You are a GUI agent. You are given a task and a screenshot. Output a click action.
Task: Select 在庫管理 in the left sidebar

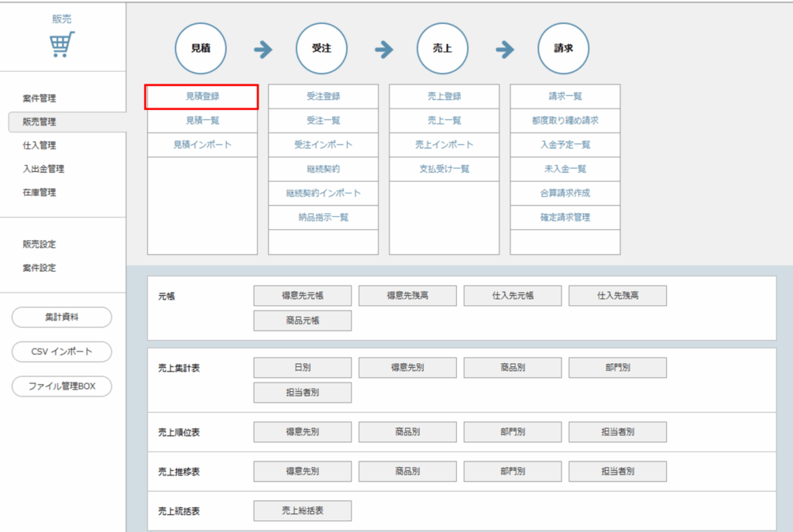coord(39,192)
